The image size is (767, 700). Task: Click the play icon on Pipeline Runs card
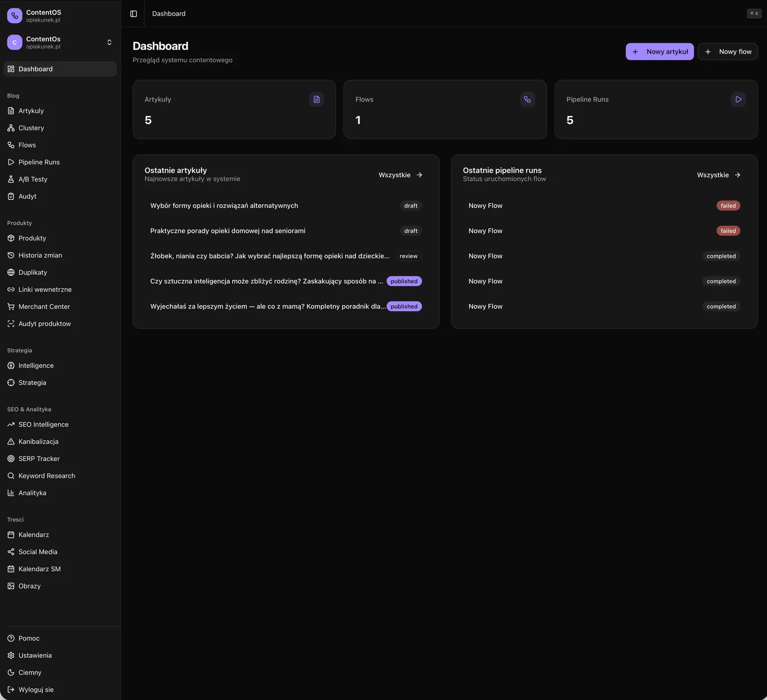(738, 100)
